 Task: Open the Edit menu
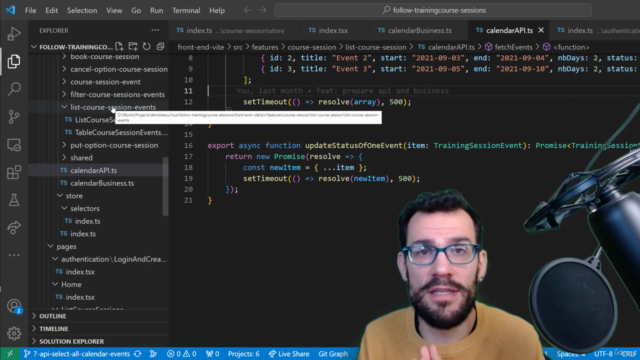(x=51, y=10)
